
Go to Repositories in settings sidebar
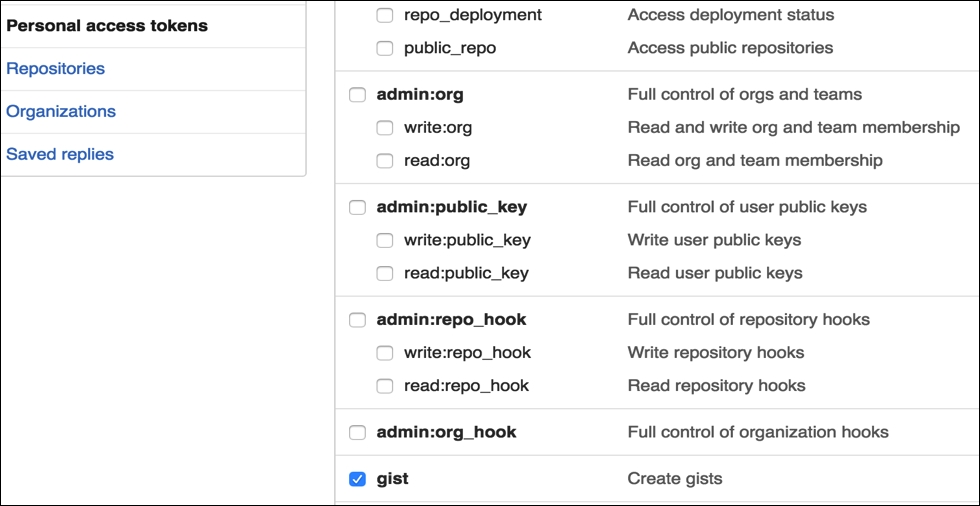[x=55, y=69]
